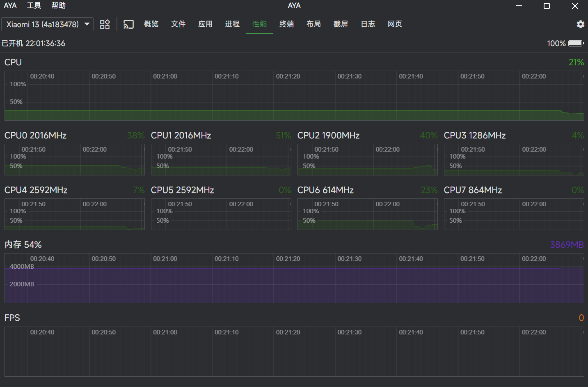Open the 截屏 tab
588x387 pixels.
[341, 24]
